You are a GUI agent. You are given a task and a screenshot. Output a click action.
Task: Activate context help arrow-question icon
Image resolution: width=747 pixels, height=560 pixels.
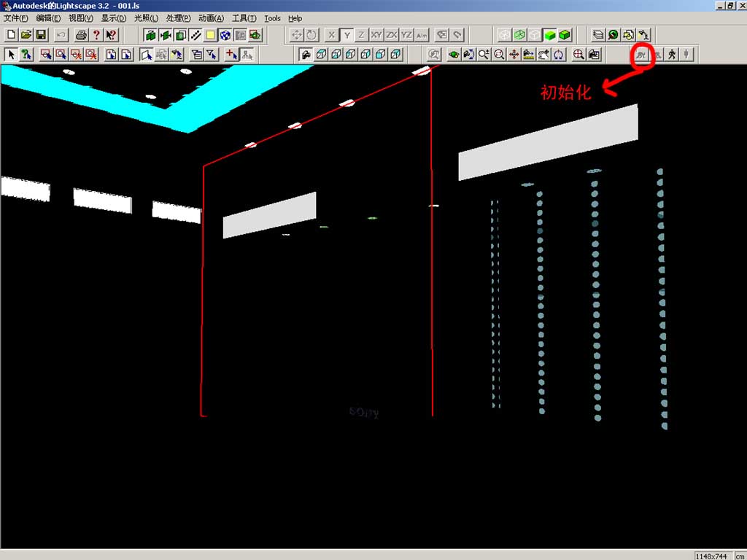click(x=111, y=35)
